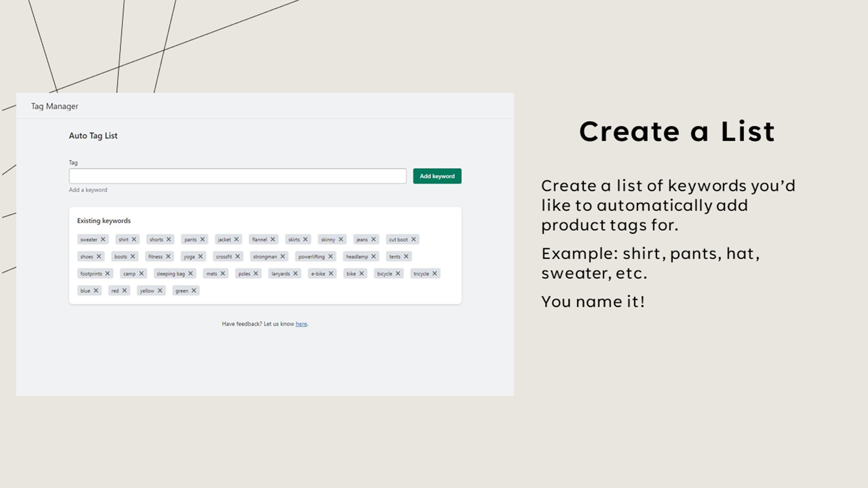Viewport: 868px width, 488px height.
Task: Delete the crossfit keyword
Action: pyautogui.click(x=238, y=256)
